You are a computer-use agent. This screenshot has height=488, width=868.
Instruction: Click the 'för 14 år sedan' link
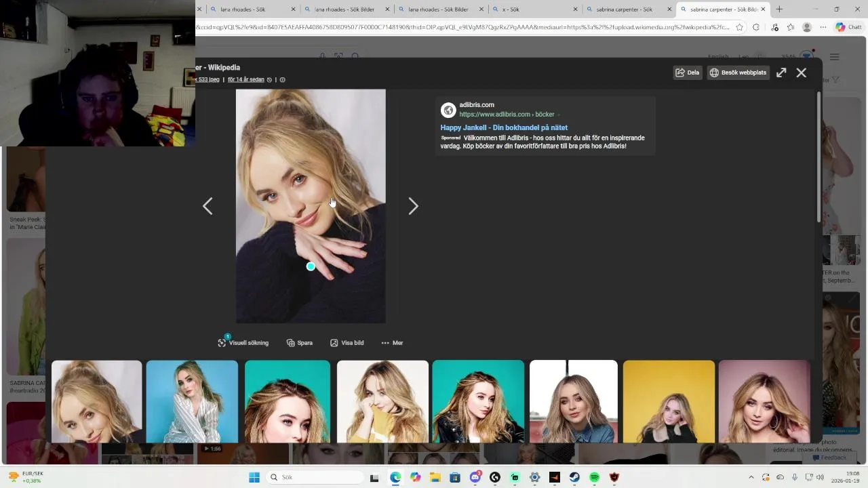(245, 79)
